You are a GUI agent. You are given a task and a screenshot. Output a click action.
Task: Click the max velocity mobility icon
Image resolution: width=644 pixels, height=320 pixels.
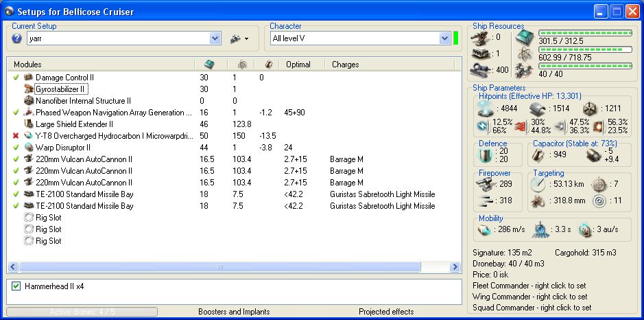coord(484,231)
